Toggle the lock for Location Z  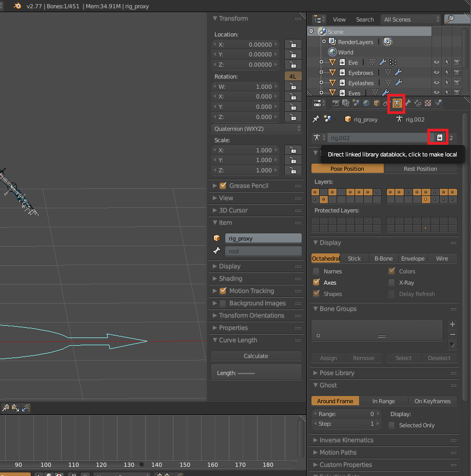(293, 65)
